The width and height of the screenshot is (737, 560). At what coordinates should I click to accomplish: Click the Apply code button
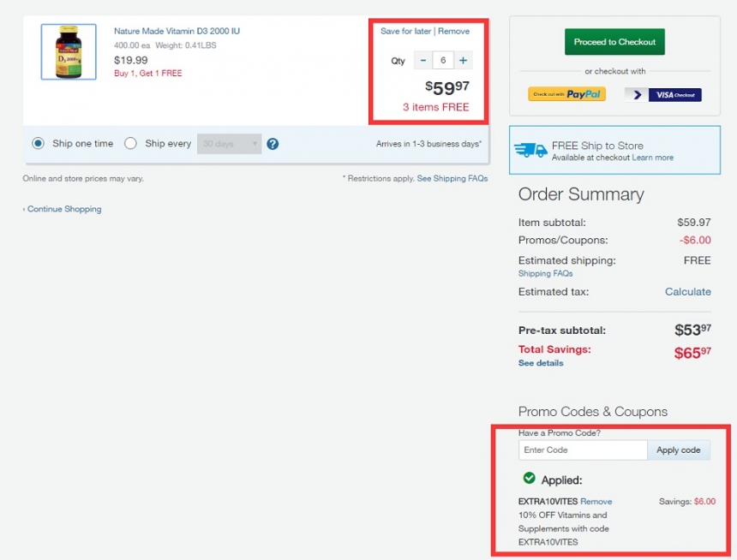click(678, 450)
